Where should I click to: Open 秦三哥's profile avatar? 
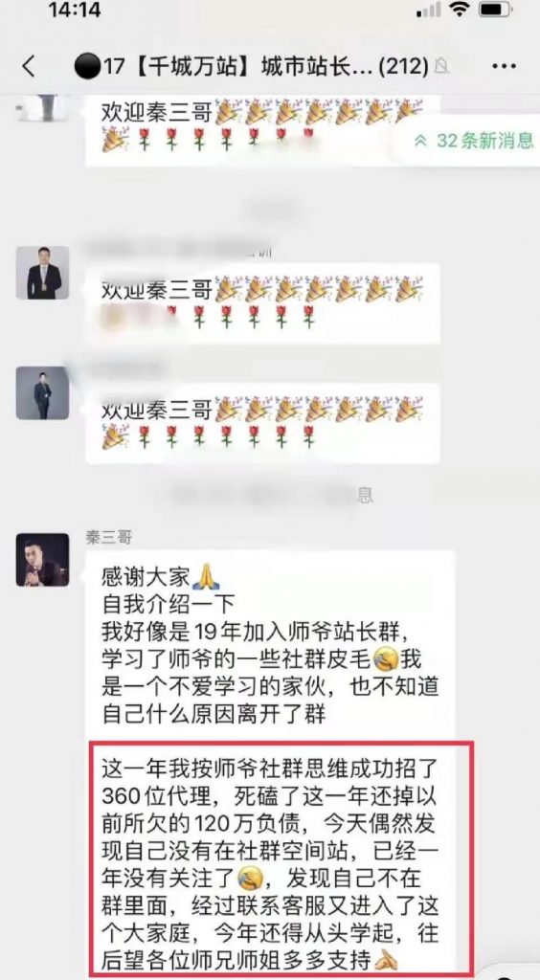click(x=42, y=560)
